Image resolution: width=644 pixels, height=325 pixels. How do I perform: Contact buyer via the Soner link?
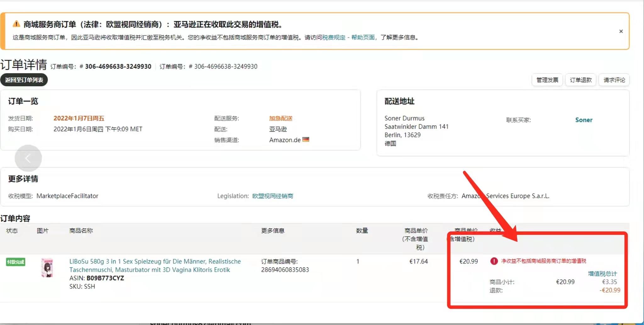click(x=584, y=120)
